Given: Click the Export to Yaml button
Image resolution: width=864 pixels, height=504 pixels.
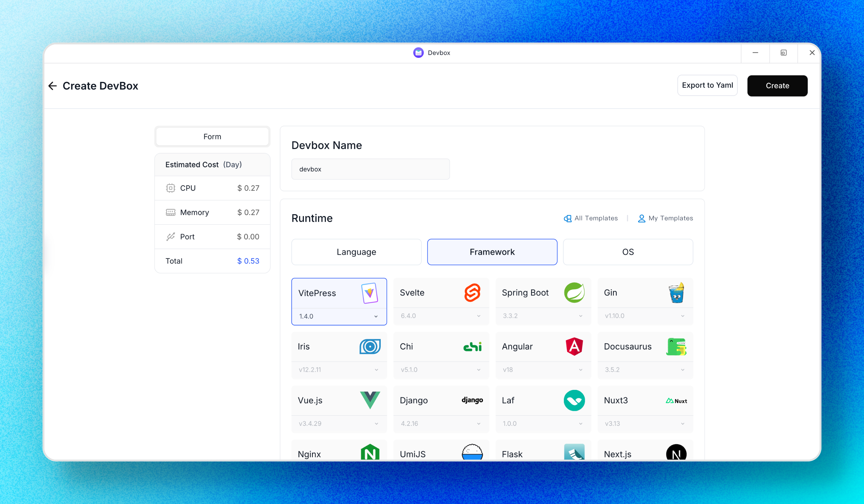Looking at the screenshot, I should point(707,85).
